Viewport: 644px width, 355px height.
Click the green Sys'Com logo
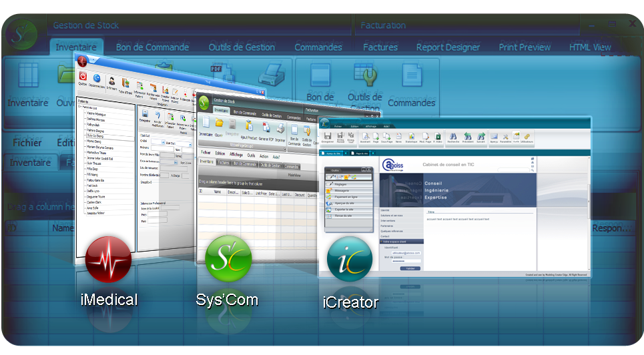point(228,258)
